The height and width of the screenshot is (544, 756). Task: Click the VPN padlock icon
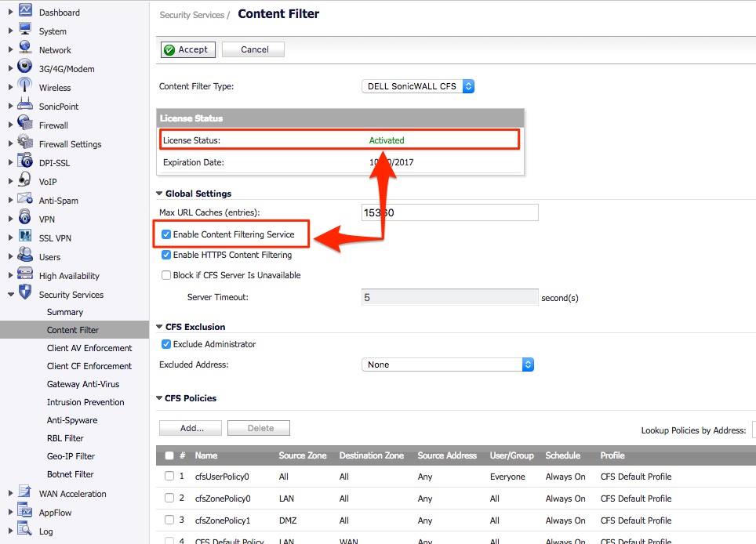point(25,217)
